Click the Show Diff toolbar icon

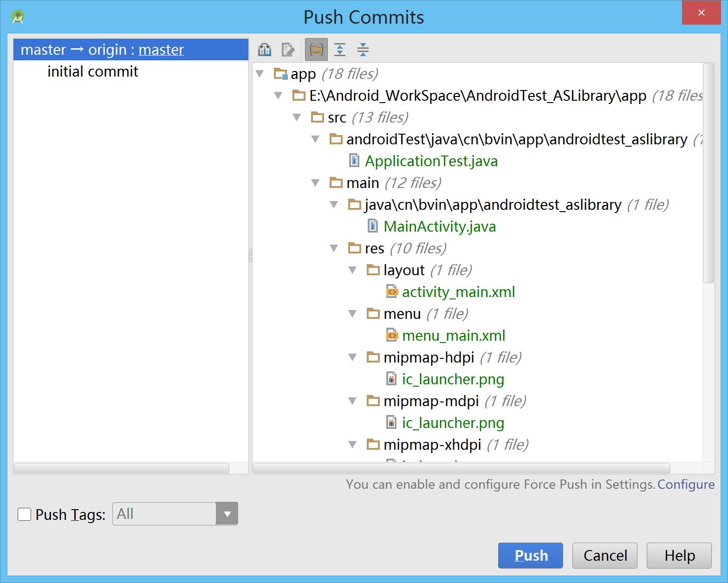(x=265, y=50)
